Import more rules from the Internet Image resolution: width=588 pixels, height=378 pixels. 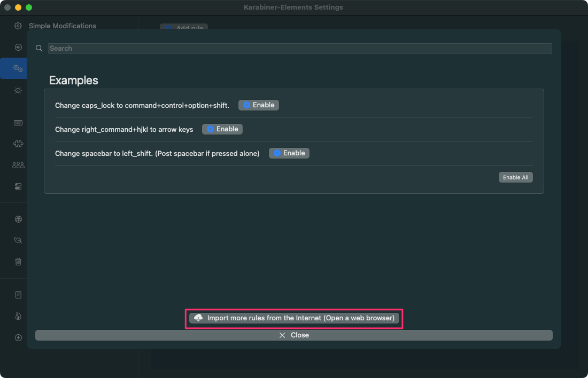(294, 318)
